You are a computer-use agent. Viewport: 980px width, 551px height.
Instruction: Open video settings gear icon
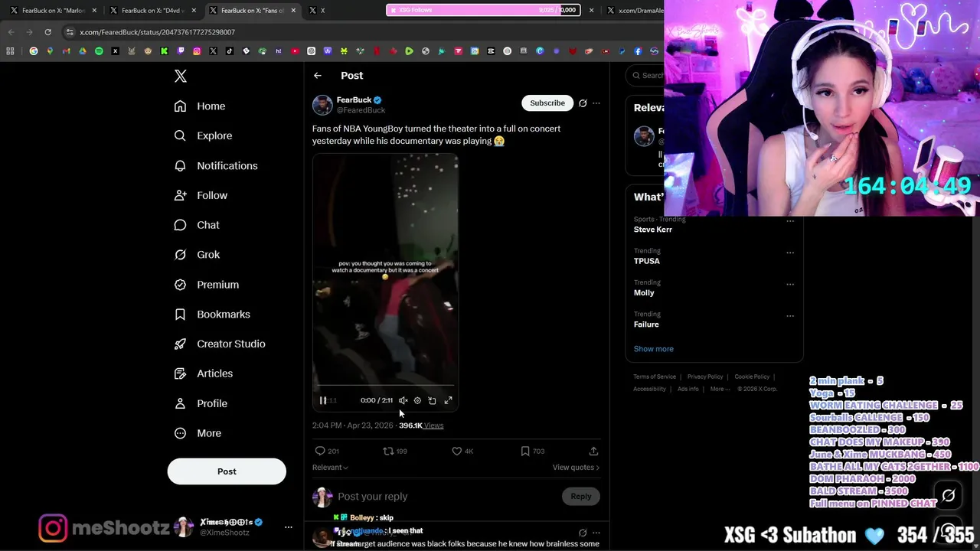[x=417, y=400]
